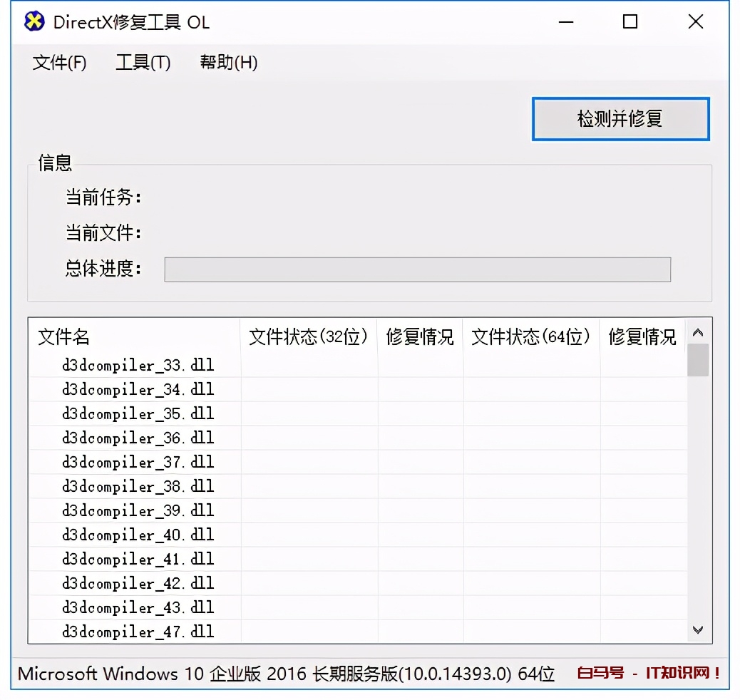Click the DirectX修复工具 application icon
The width and height of the screenshot is (740, 700).
click(34, 22)
